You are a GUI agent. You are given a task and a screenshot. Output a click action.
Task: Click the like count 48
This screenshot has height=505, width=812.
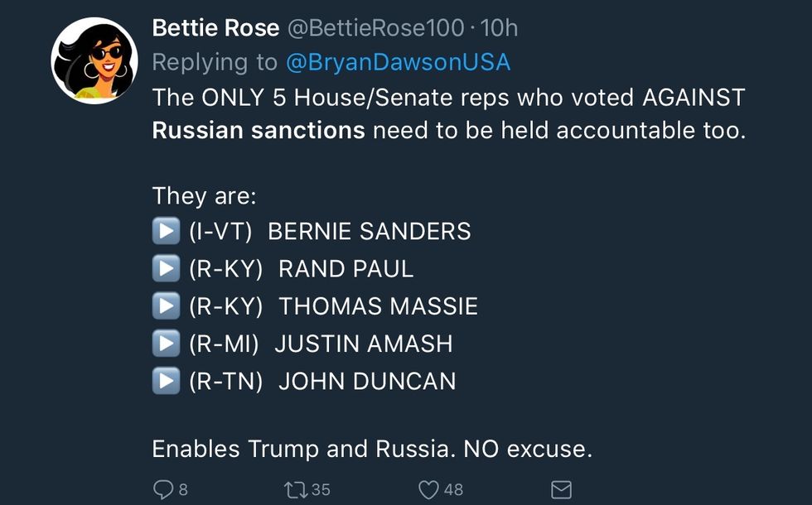click(453, 489)
